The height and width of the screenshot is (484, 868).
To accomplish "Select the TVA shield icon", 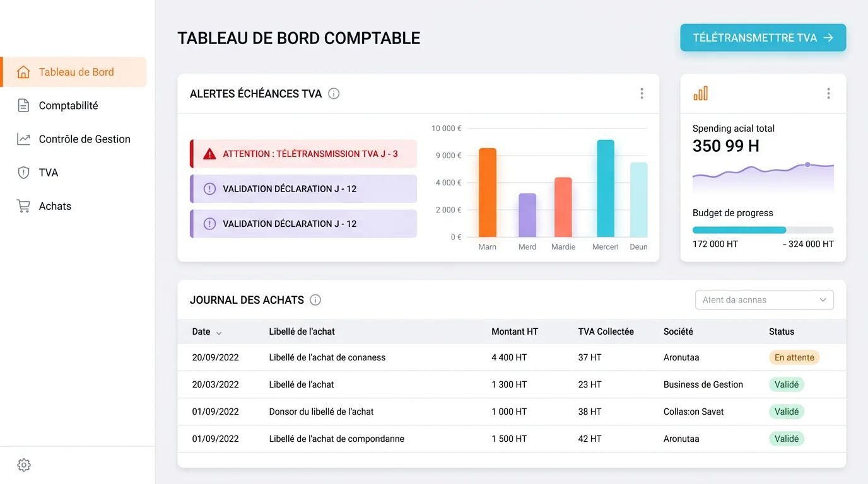I will pos(23,172).
